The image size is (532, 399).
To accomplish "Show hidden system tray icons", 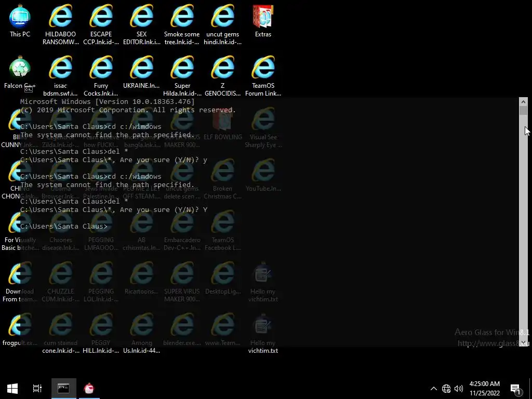I will pos(434,389).
